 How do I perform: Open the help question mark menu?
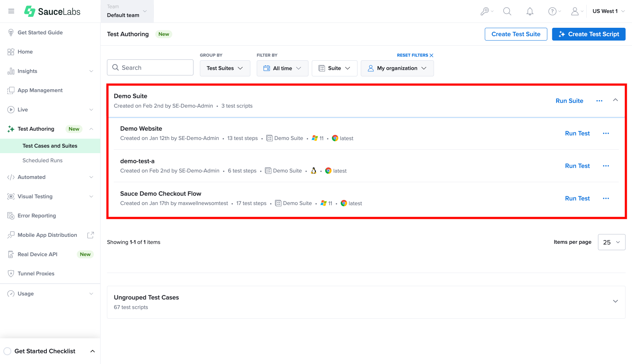point(554,11)
